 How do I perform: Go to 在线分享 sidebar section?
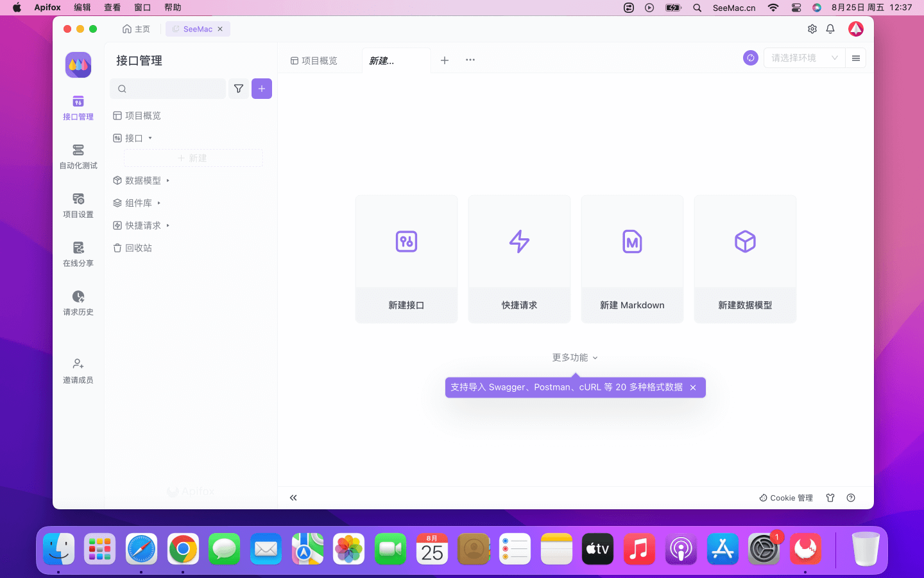(x=78, y=254)
